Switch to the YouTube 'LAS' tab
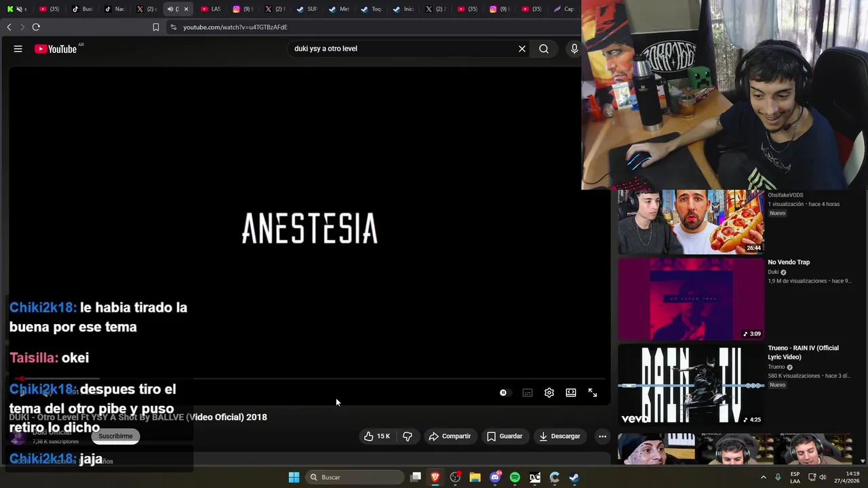Viewport: 868px width, 488px height. coord(210,9)
